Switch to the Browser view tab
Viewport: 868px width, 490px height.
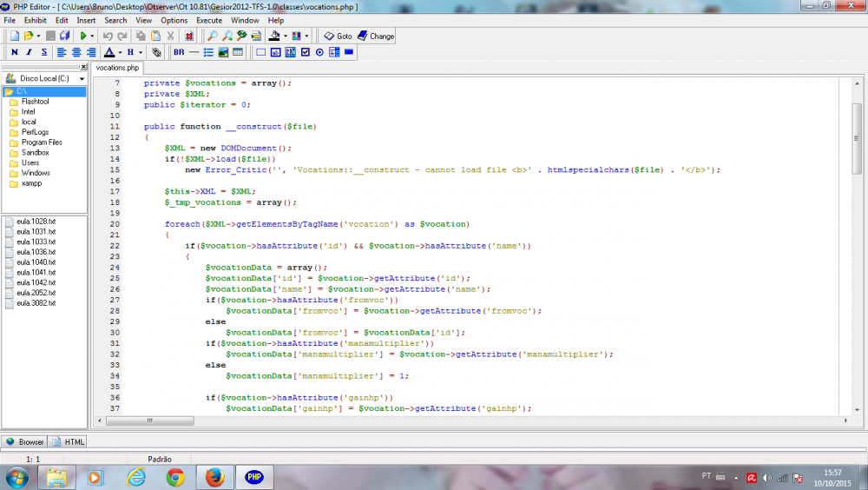pyautogui.click(x=25, y=441)
